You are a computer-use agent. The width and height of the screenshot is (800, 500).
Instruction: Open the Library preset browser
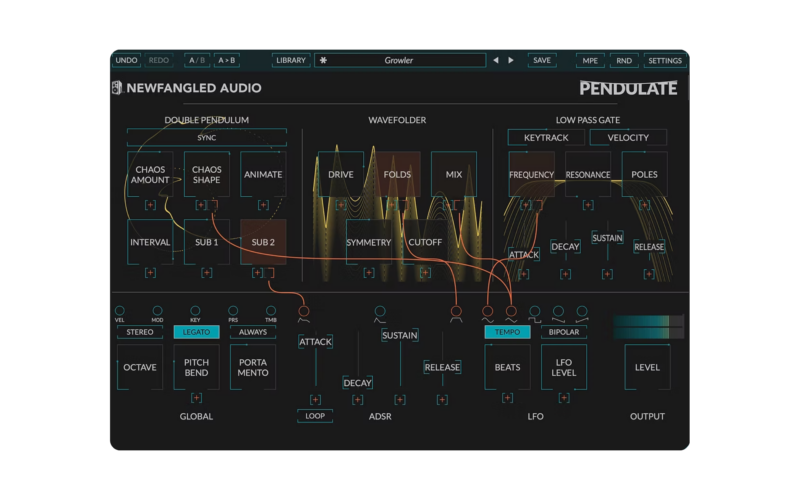[290, 60]
